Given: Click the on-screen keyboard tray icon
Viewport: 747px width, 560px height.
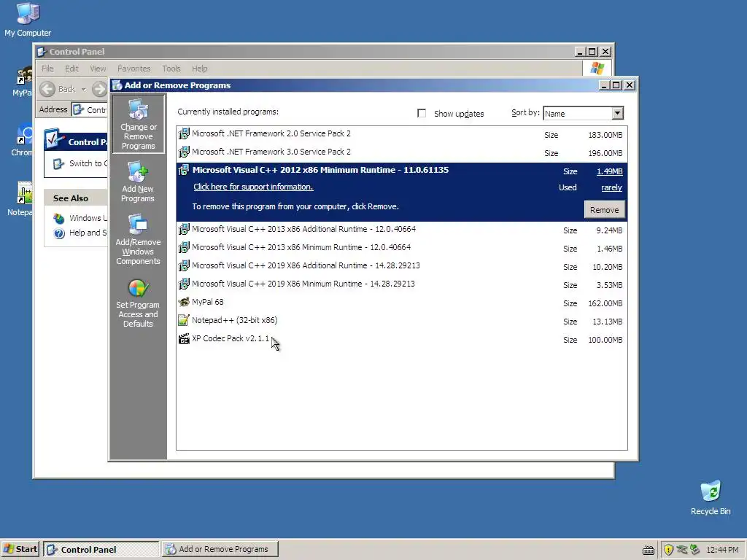Looking at the screenshot, I should (649, 551).
